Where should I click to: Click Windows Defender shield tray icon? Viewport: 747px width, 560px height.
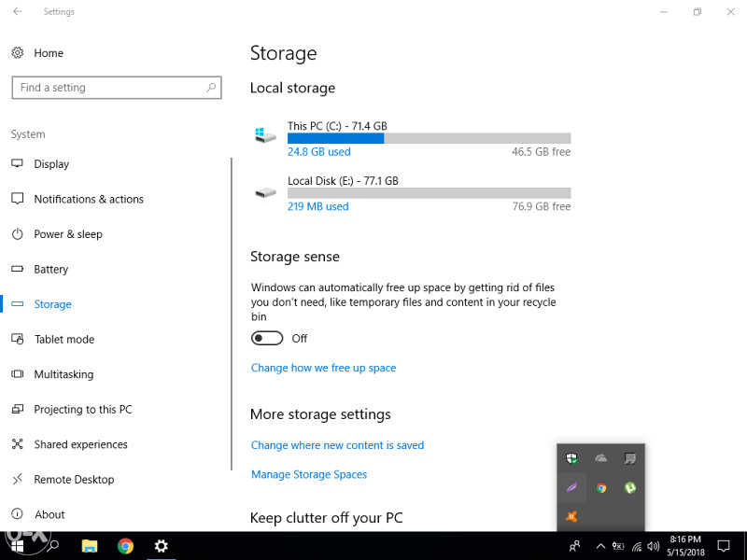tap(571, 458)
